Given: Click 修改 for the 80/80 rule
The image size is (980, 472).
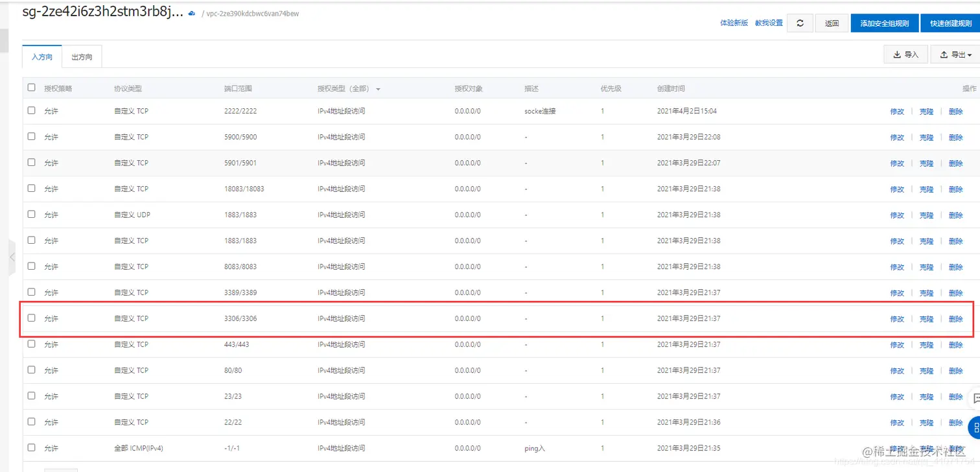Looking at the screenshot, I should point(897,371).
